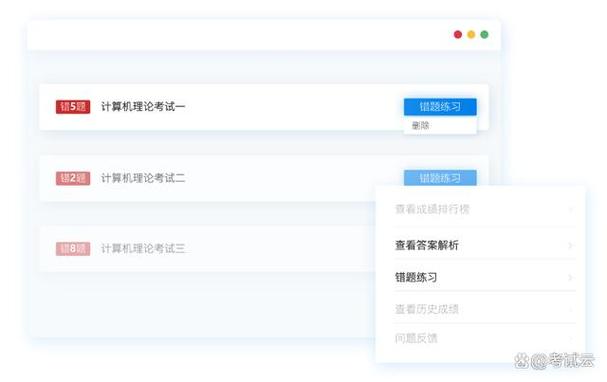The image size is (607, 382).
Task: Click the green window dot
Action: (484, 34)
